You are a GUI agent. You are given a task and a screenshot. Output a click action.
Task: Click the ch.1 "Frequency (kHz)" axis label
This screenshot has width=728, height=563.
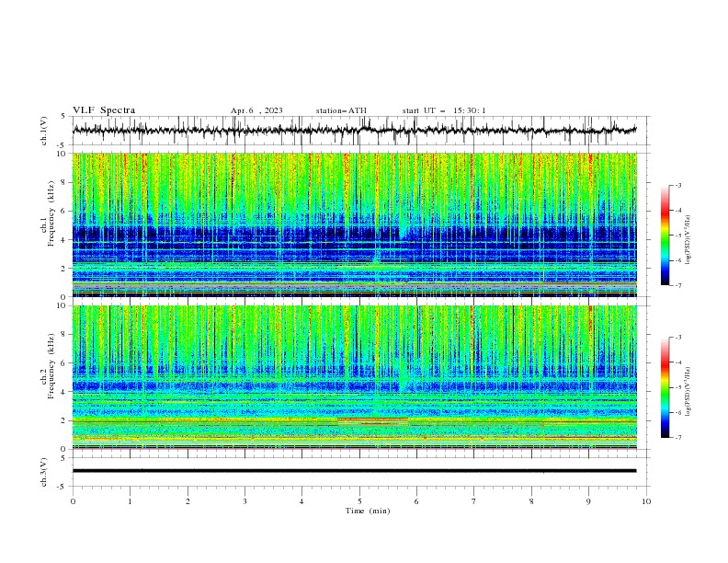(x=51, y=214)
